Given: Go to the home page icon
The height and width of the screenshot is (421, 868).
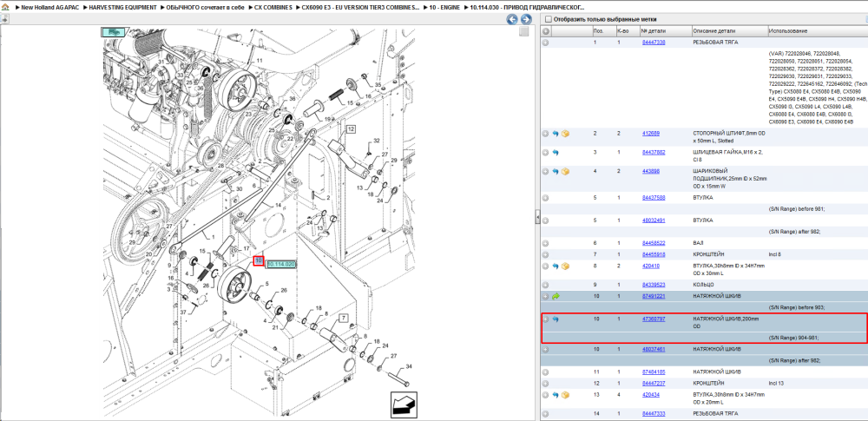Looking at the screenshot, I should coord(4,8).
